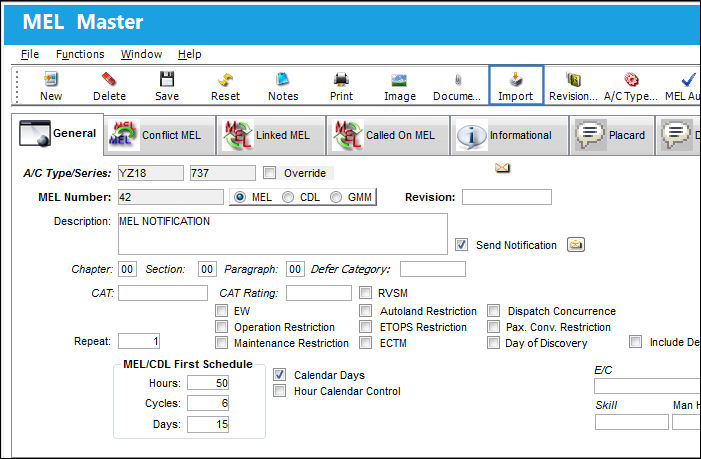Tick the EW checkbox

(x=221, y=311)
